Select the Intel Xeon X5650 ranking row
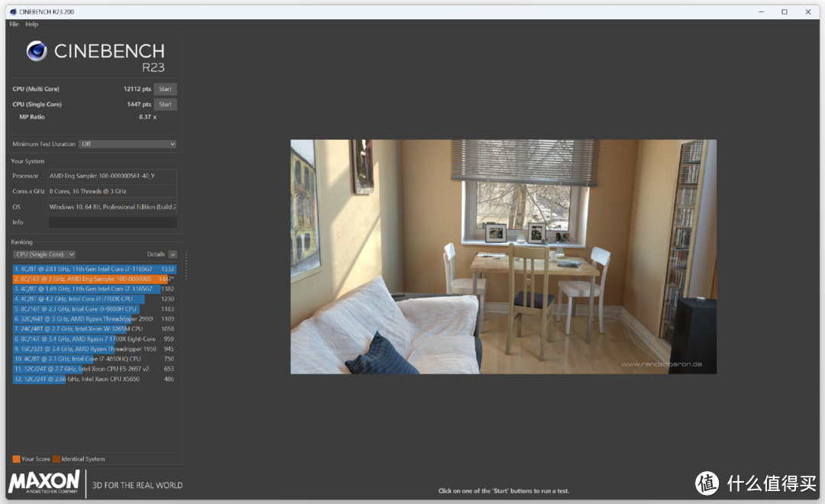The image size is (825, 504). click(94, 379)
